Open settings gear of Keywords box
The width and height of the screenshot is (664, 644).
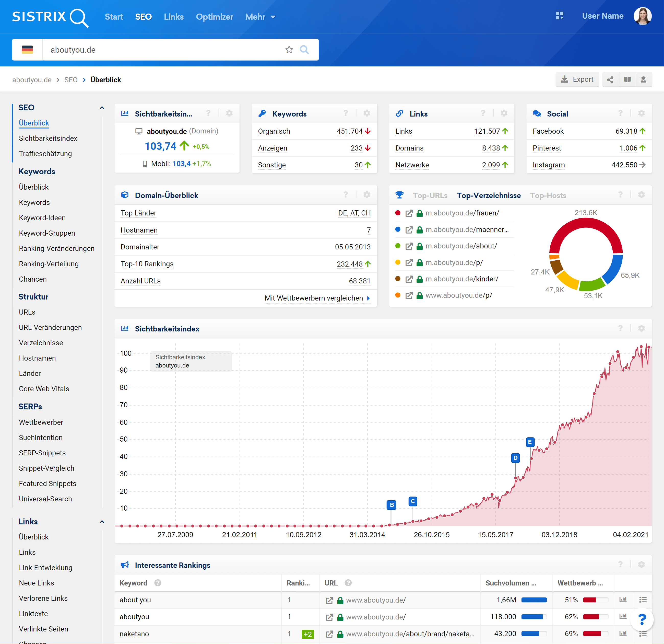point(366,113)
